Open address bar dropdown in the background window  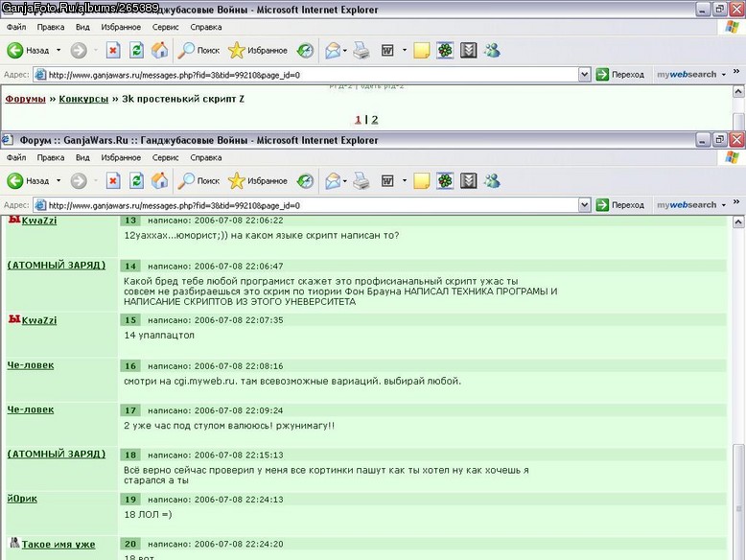[584, 74]
